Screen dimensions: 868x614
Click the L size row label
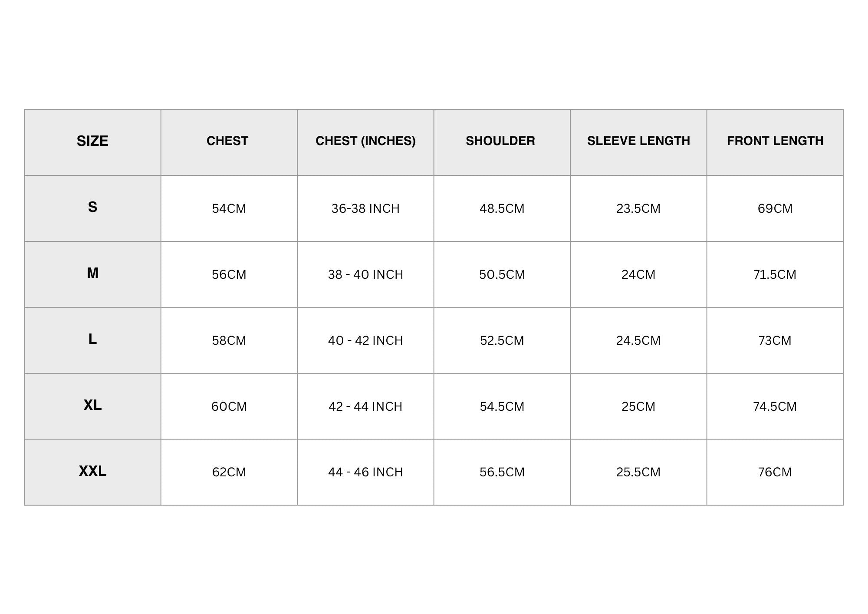[x=92, y=339]
